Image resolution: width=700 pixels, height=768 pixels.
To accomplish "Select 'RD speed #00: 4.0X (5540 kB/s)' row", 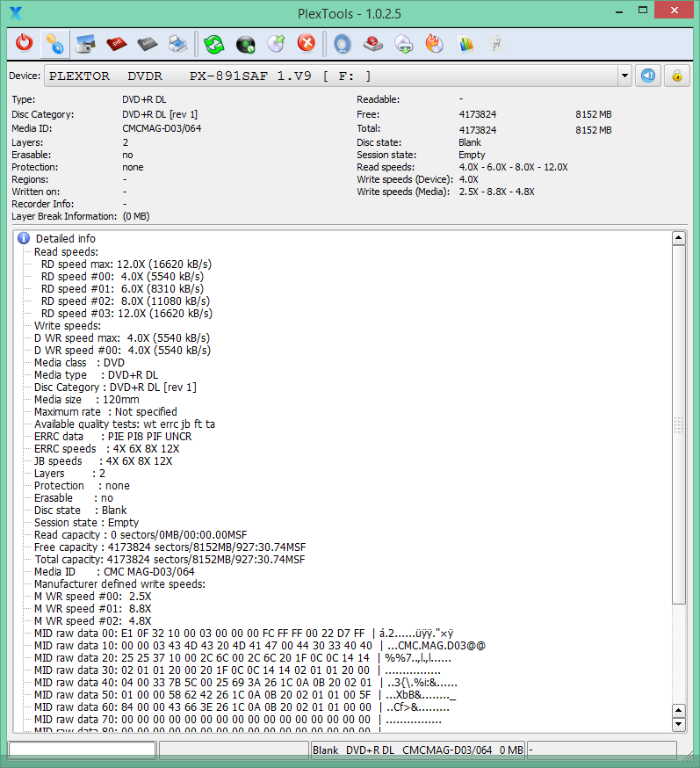I will tap(122, 276).
